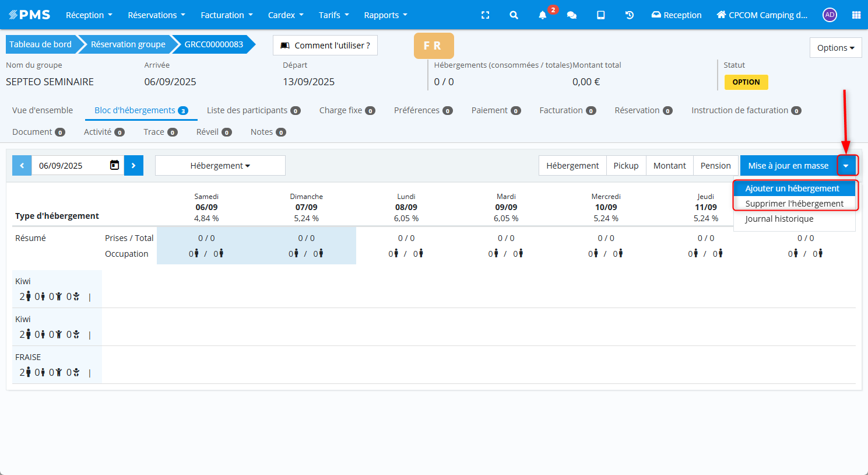Click the tablet device icon
This screenshot has height=475, width=868.
(600, 15)
